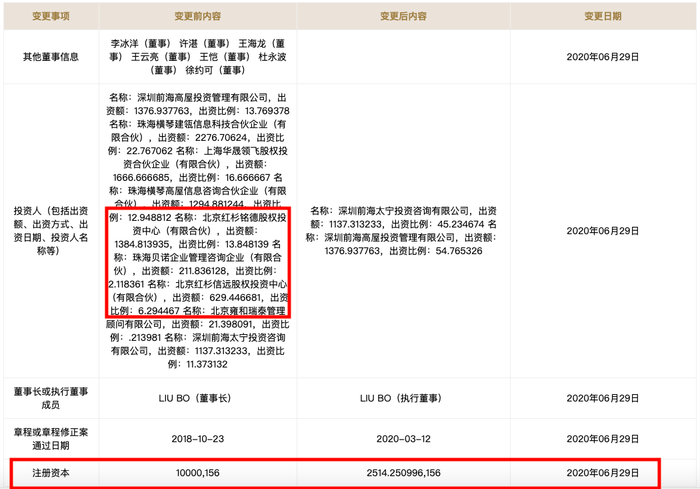
Task: Click the investor list before the change
Action: (x=198, y=230)
